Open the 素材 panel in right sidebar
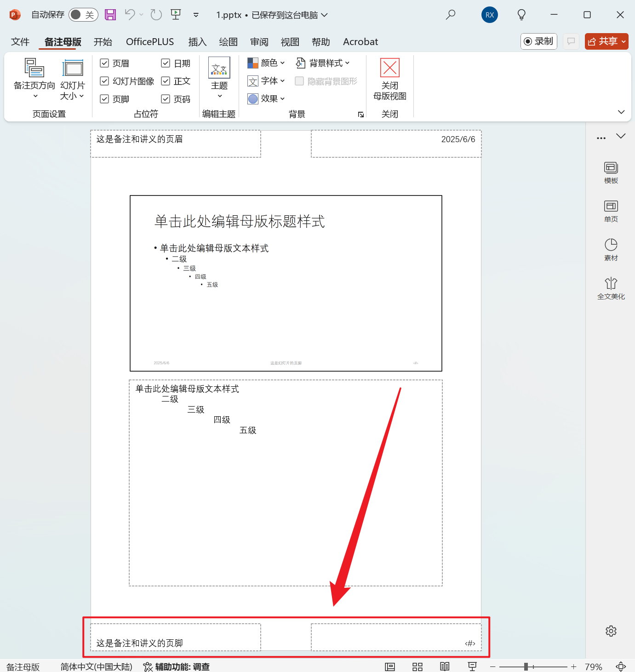This screenshot has height=672, width=635. pyautogui.click(x=611, y=250)
